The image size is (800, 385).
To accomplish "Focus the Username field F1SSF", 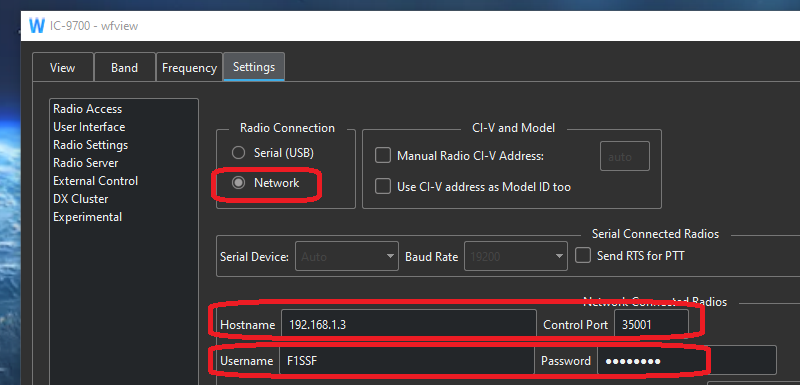I will [407, 361].
